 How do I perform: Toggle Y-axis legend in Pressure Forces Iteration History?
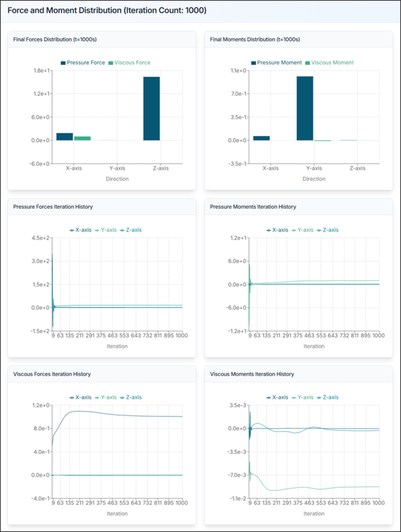click(105, 230)
